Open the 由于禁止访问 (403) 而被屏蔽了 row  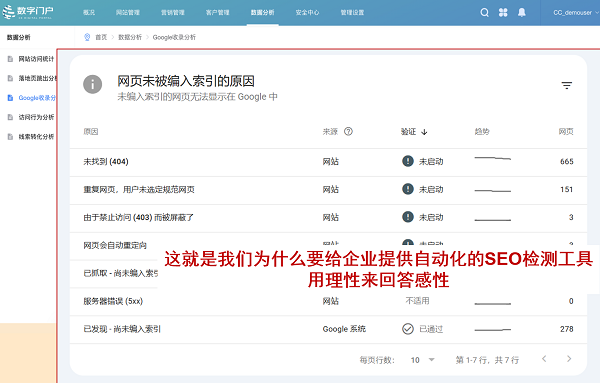[328, 217]
